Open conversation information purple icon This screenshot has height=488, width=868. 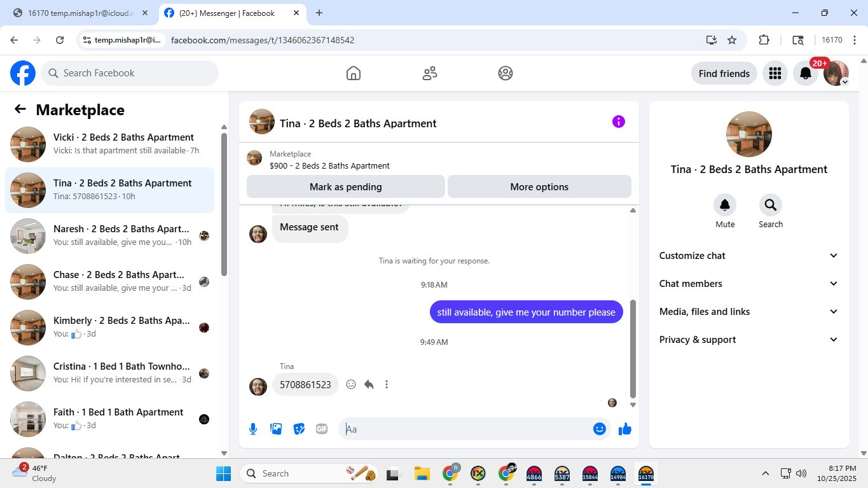click(619, 122)
